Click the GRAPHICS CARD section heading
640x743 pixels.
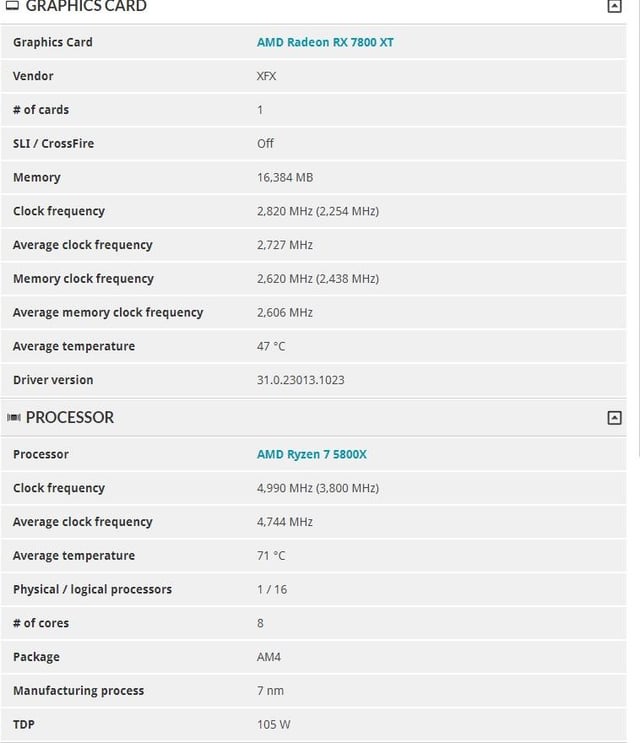point(86,6)
